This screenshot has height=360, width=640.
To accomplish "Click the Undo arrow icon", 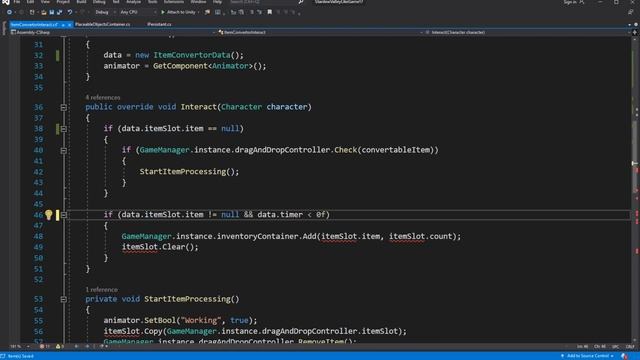I will pos(70,12).
